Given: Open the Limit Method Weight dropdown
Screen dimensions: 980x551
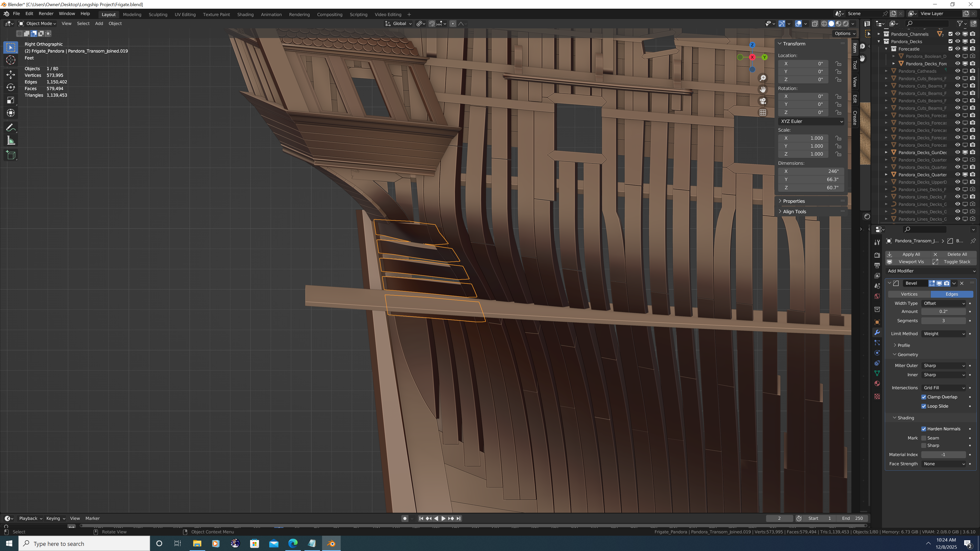Looking at the screenshot, I should click(944, 334).
